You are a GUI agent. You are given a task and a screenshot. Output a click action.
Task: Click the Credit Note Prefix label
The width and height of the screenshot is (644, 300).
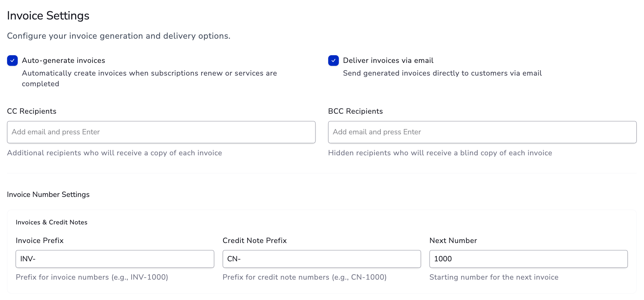[x=254, y=241]
